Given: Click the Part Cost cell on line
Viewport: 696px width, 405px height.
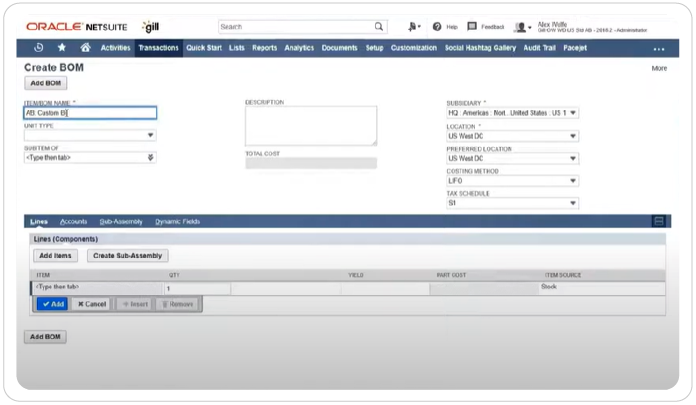Looking at the screenshot, I should 484,289.
